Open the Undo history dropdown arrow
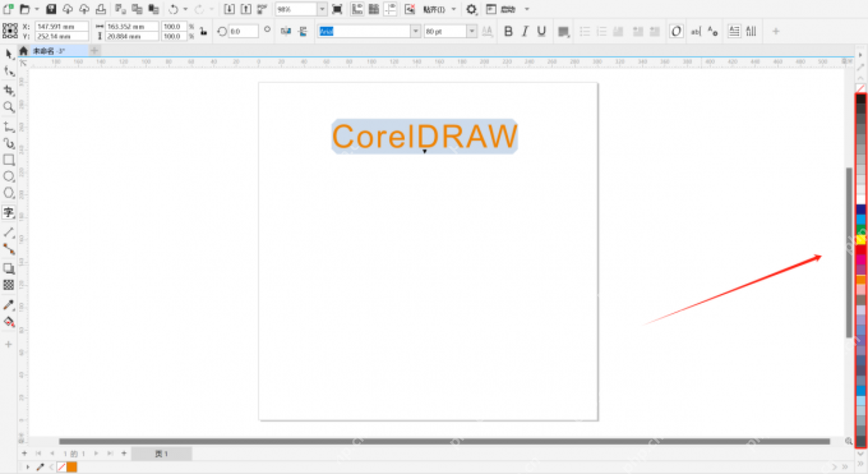Screen dimensions: 868x474 coord(185,10)
